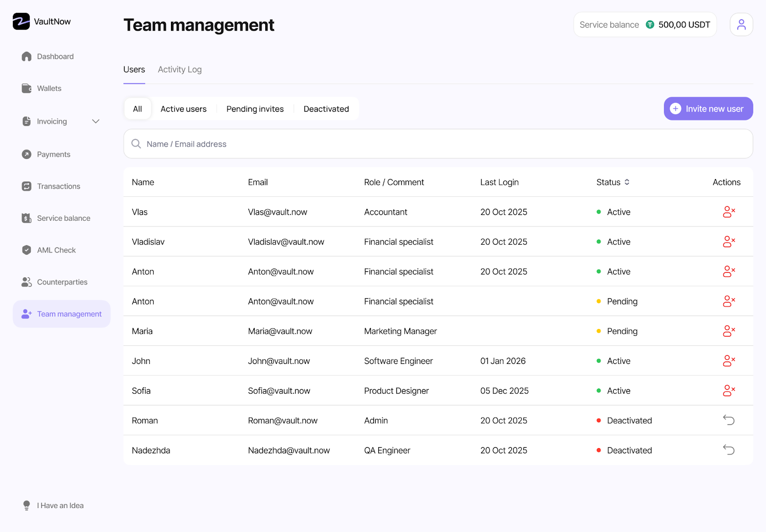Go to Wallets in the sidebar
This screenshot has height=532, width=766.
(49, 89)
